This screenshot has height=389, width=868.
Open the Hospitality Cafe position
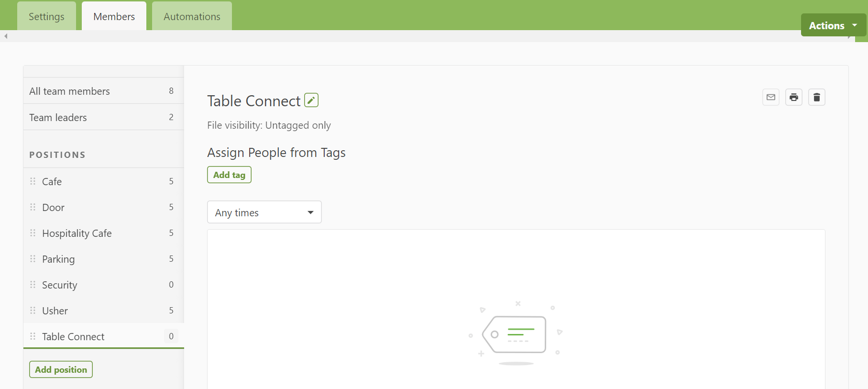77,233
